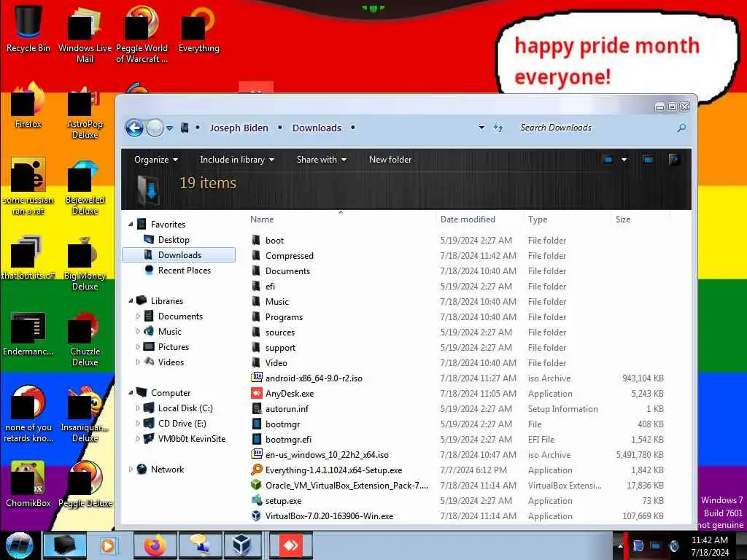Open the Share with menu
The width and height of the screenshot is (747, 560).
point(322,160)
